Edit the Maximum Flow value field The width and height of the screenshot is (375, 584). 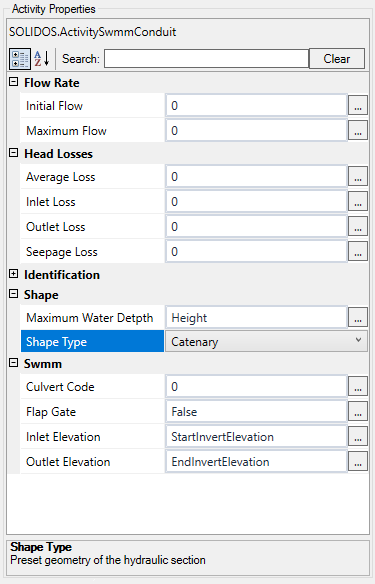(256, 130)
